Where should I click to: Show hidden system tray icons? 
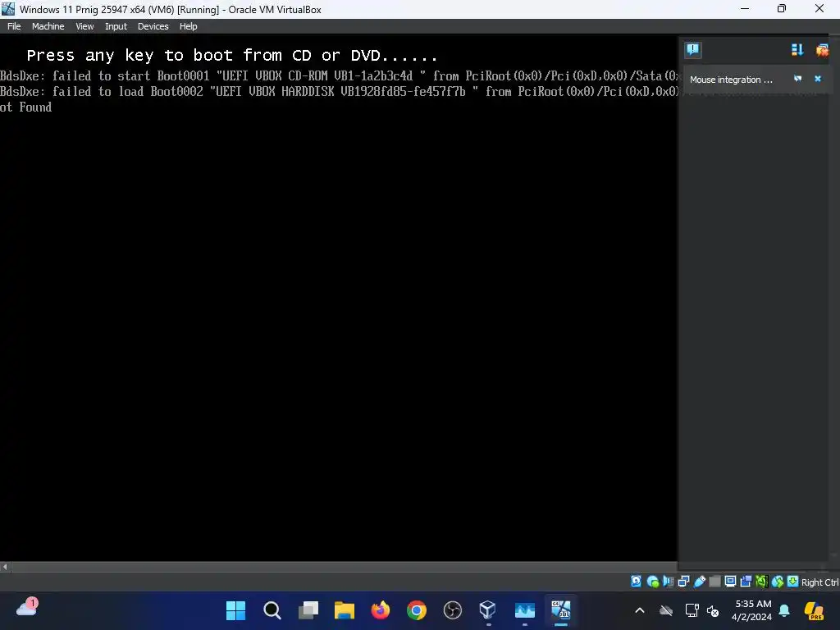tap(640, 610)
